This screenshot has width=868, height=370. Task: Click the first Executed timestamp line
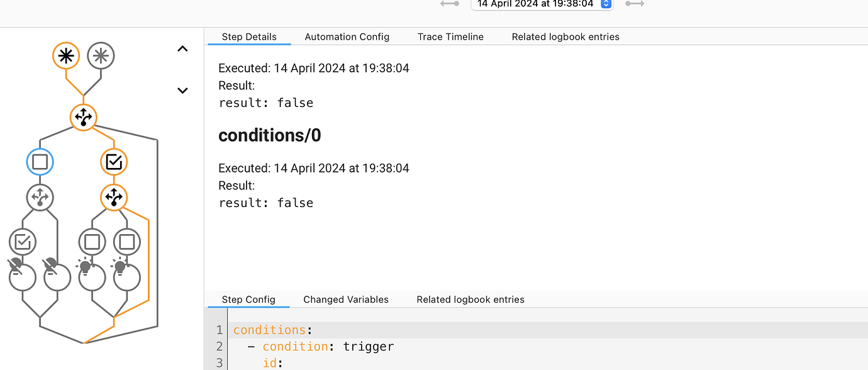pyautogui.click(x=314, y=68)
